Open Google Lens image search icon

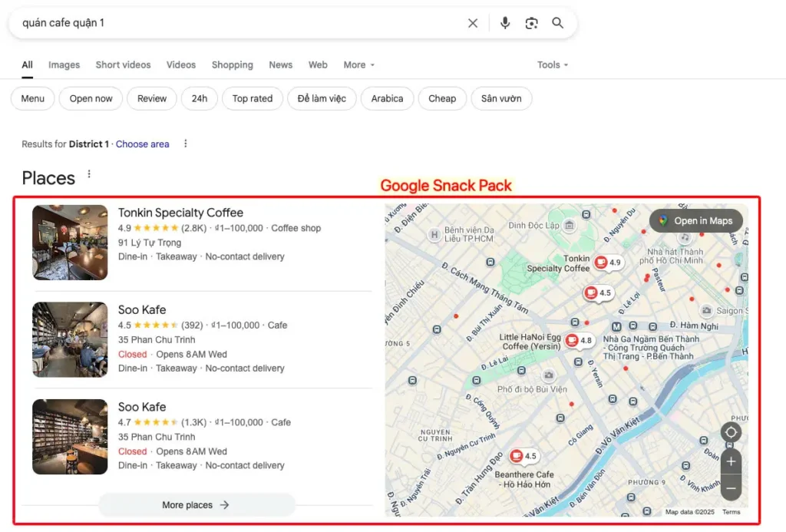coord(531,23)
